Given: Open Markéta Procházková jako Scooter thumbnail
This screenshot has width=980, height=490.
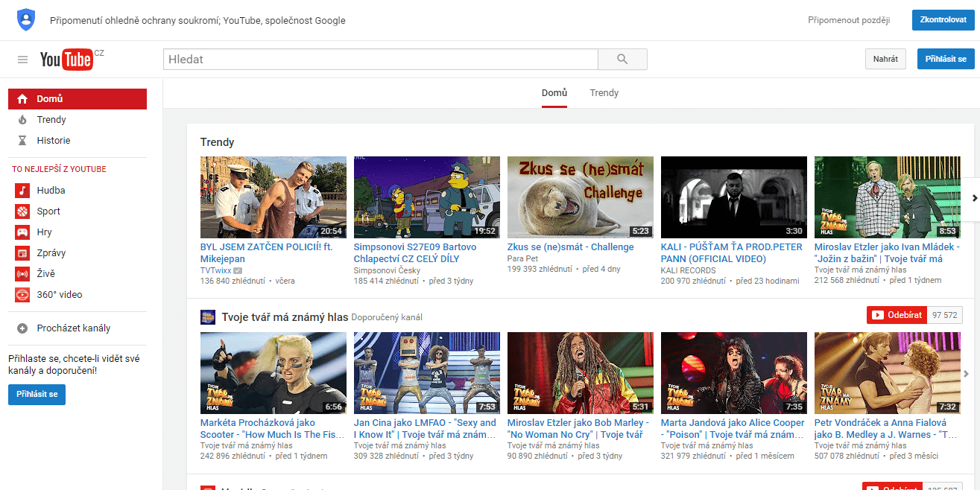Looking at the screenshot, I should tap(274, 373).
